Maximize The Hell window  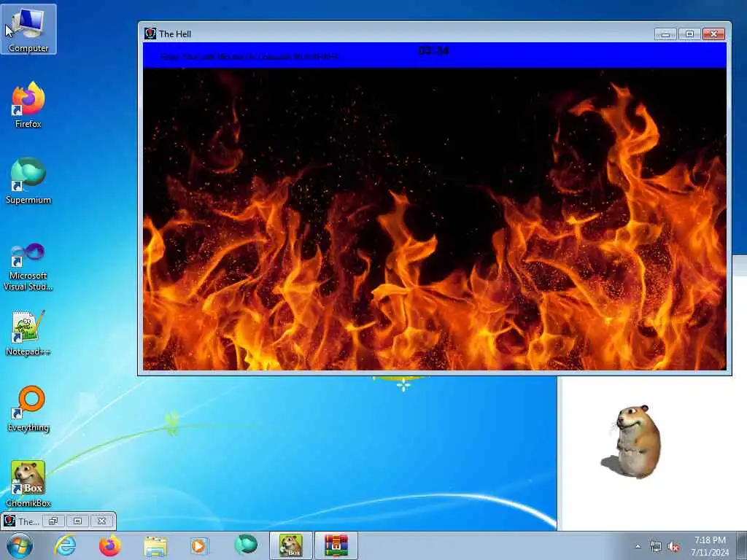click(689, 34)
